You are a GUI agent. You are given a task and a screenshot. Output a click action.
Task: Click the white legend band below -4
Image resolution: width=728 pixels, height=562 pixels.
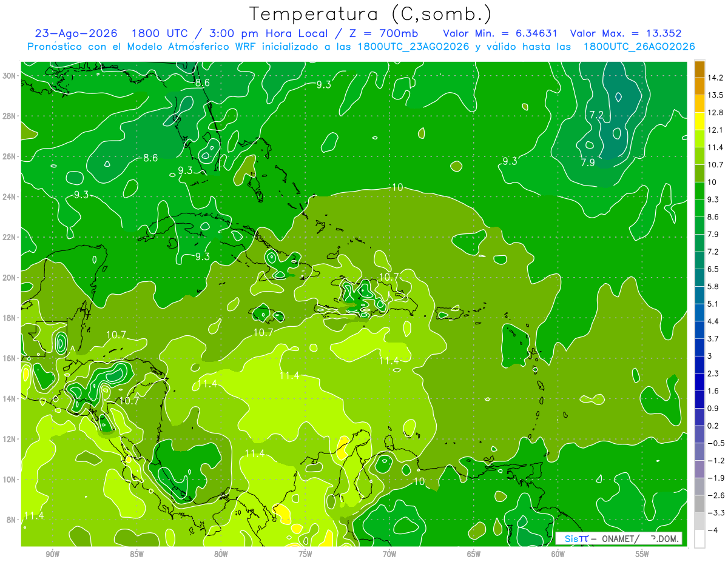click(x=699, y=538)
